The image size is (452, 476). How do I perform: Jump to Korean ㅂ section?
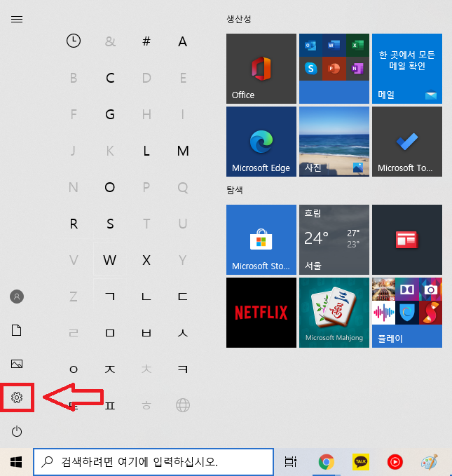point(146,333)
